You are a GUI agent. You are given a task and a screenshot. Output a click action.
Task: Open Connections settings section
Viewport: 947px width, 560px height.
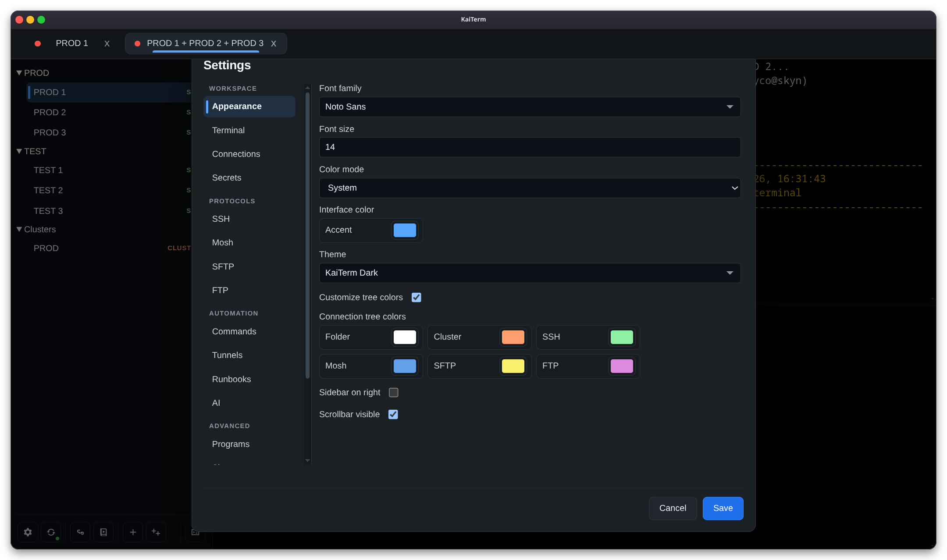point(249,154)
